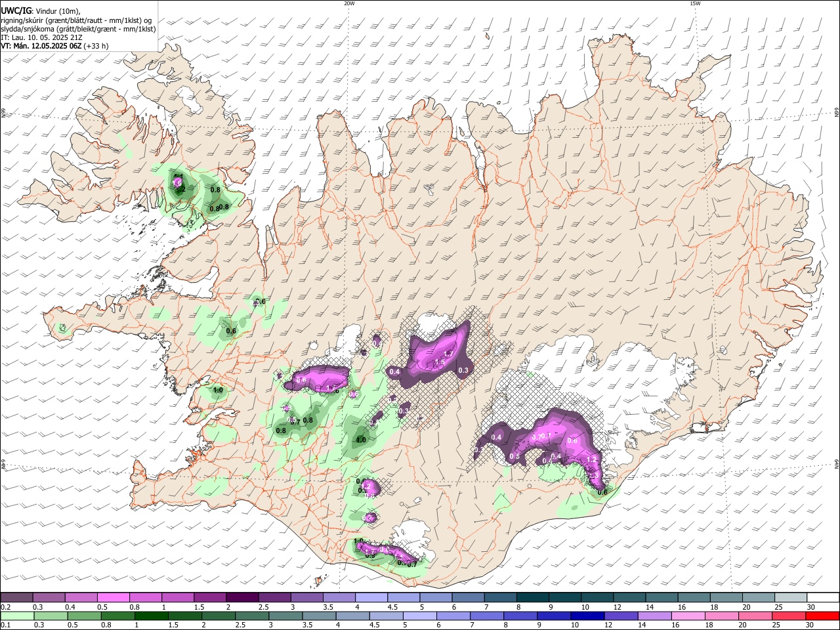Pick the navy blue 10 swatch in rain scale

pyautogui.click(x=587, y=616)
